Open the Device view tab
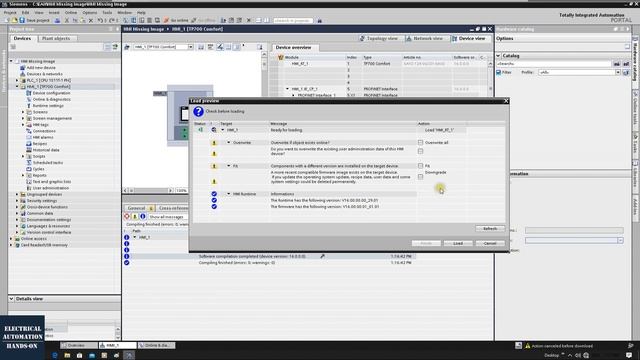Image resolution: width=640 pixels, height=360 pixels. coord(469,38)
